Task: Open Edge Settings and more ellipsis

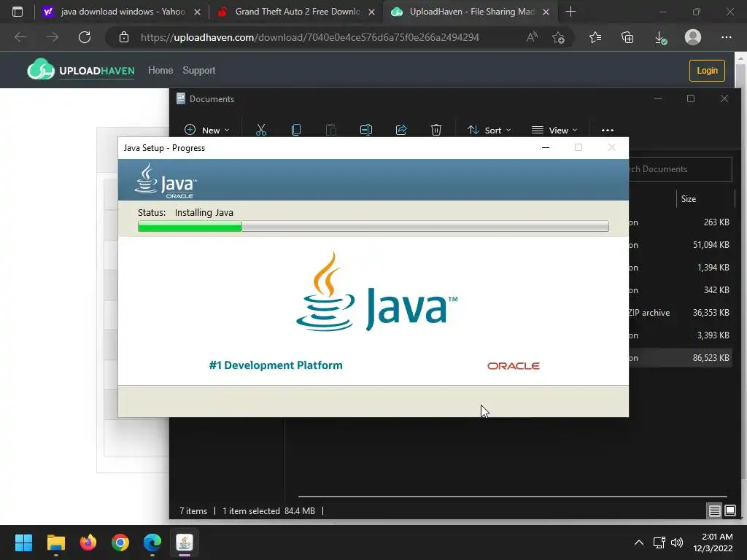Action: 726,37
